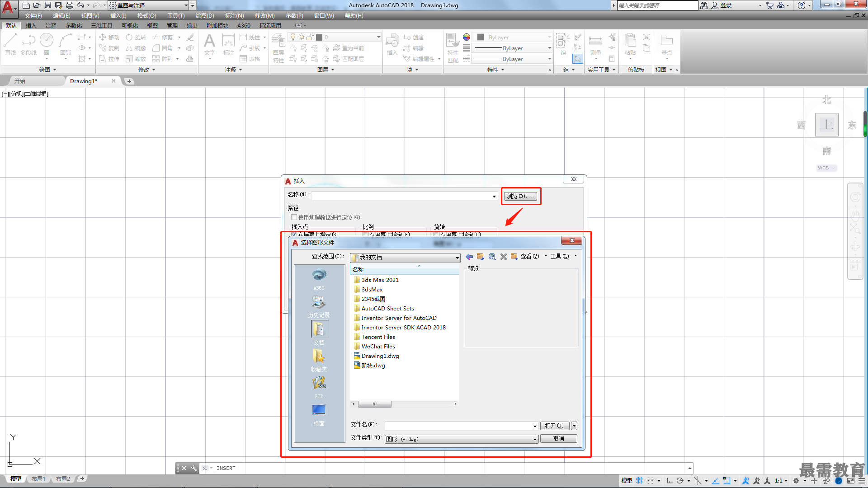Expand the Modify (修改) panel flyout
This screenshot has width=868, height=488.
[147, 70]
